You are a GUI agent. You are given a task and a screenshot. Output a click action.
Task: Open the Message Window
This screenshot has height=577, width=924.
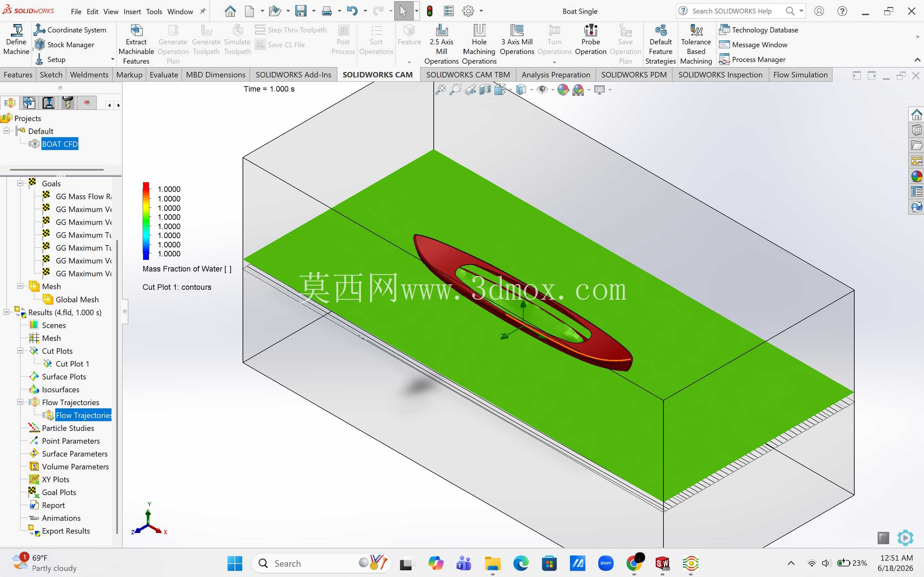(x=753, y=45)
